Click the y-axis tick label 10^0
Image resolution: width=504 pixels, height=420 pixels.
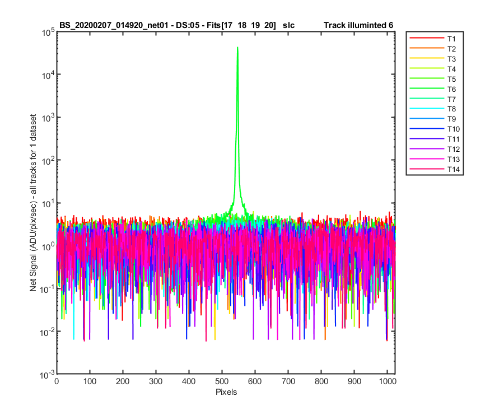point(48,246)
